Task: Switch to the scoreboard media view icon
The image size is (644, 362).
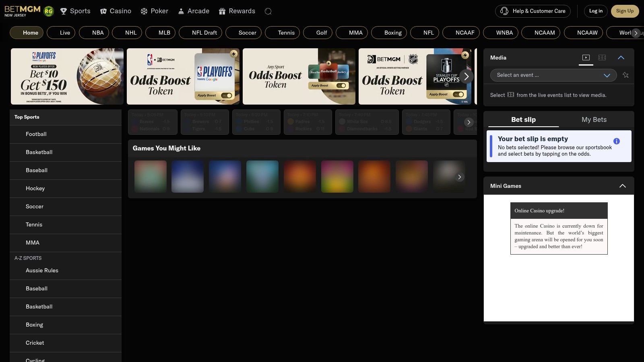Action: [x=602, y=58]
